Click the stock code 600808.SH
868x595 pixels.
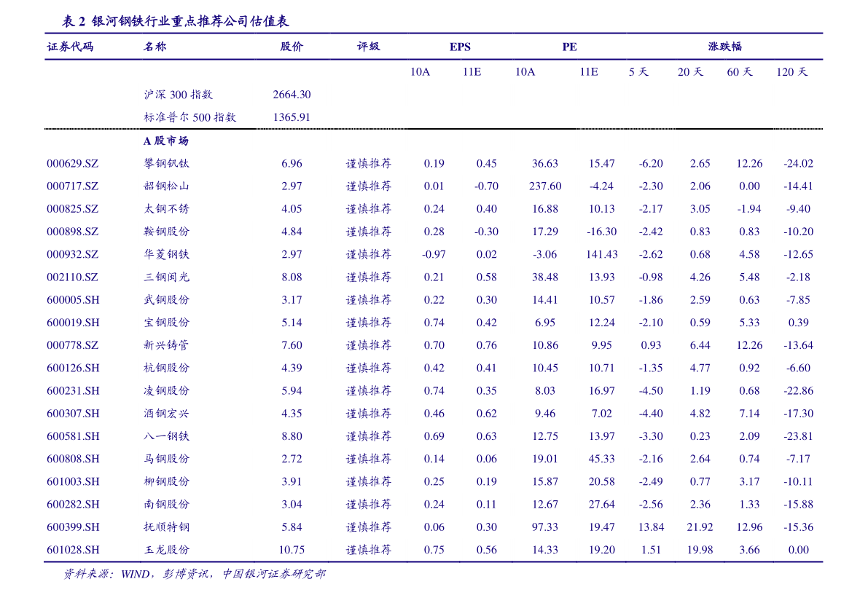point(73,459)
